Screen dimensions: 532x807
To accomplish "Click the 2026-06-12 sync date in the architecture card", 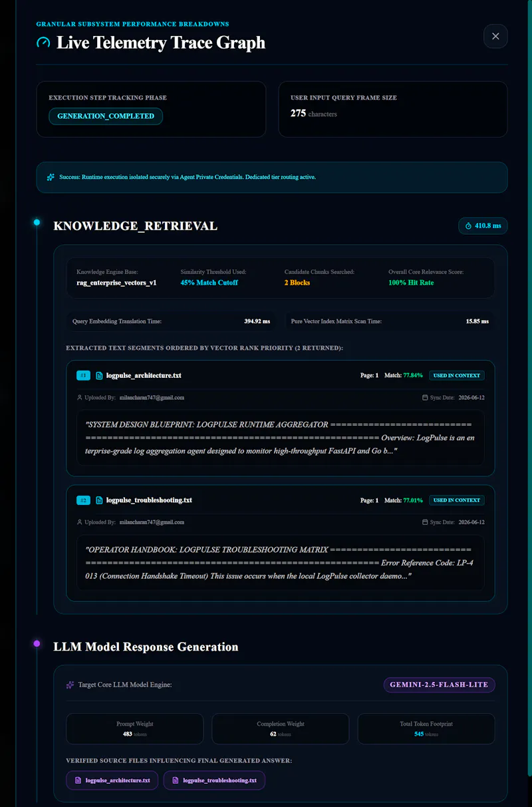I will click(471, 398).
